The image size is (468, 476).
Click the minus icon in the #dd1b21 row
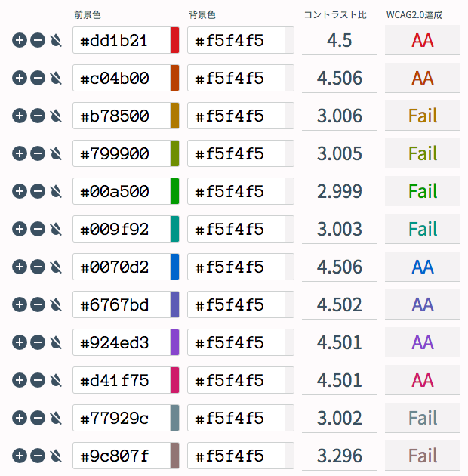pyautogui.click(x=38, y=40)
